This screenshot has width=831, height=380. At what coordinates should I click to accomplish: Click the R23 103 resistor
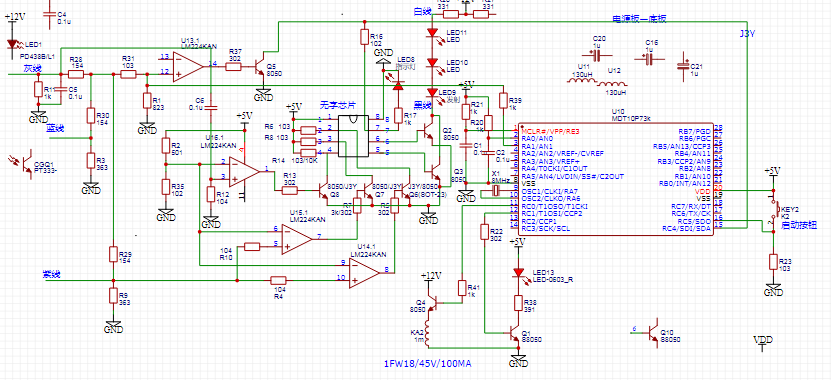[x=774, y=264]
